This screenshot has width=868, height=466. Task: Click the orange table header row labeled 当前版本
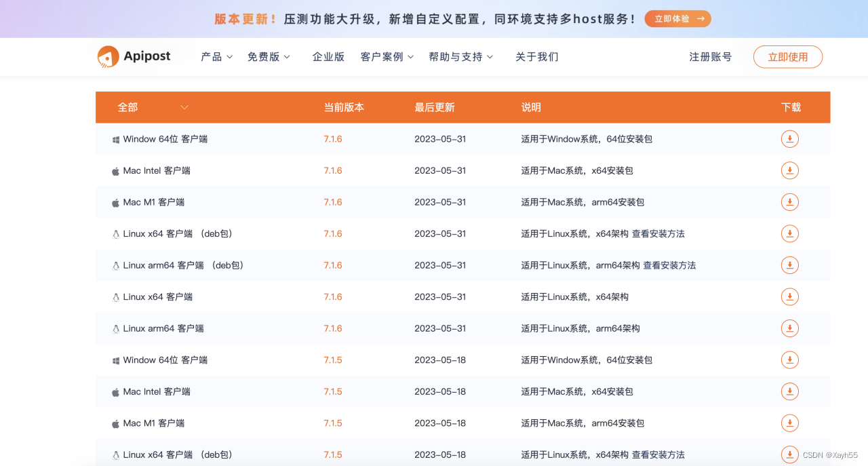click(344, 107)
